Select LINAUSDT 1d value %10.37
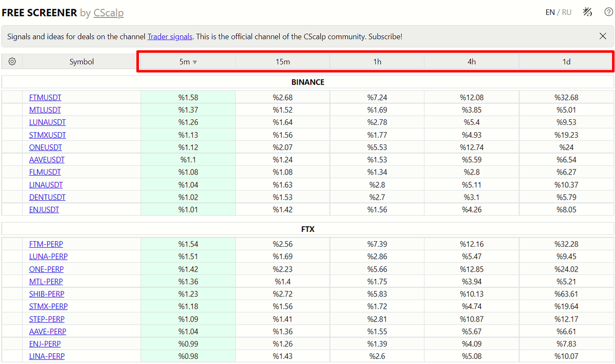 [x=566, y=185]
